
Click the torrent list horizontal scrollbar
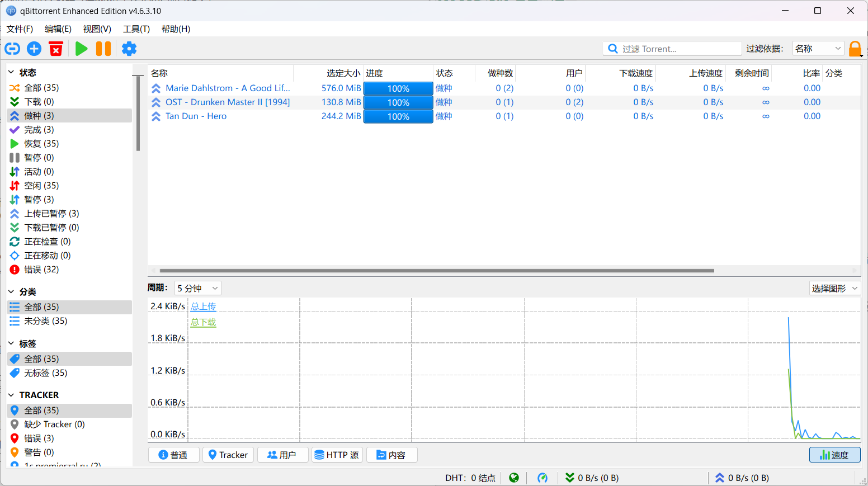pyautogui.click(x=437, y=271)
